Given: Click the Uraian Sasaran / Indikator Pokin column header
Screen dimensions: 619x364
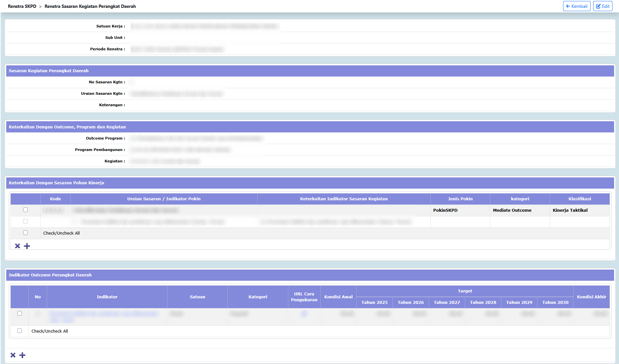Looking at the screenshot, I should pos(164,199).
